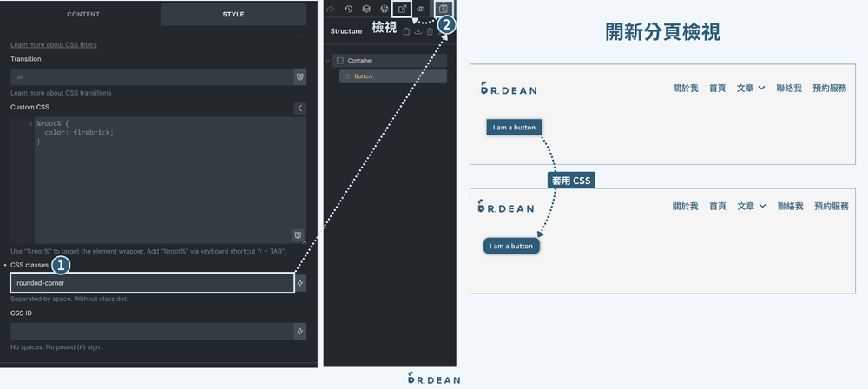Switch to the CONTENT tab
The image size is (868, 389).
click(x=83, y=14)
